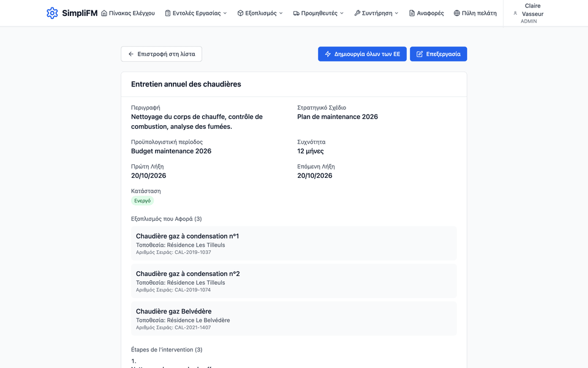The height and width of the screenshot is (368, 588).
Task: Click the document icon beside Αναφορές
Action: coord(412,13)
